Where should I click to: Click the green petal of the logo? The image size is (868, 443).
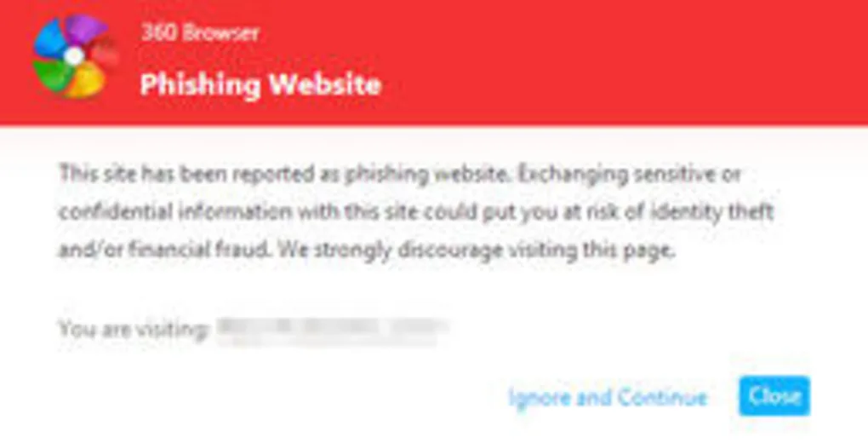click(x=53, y=76)
